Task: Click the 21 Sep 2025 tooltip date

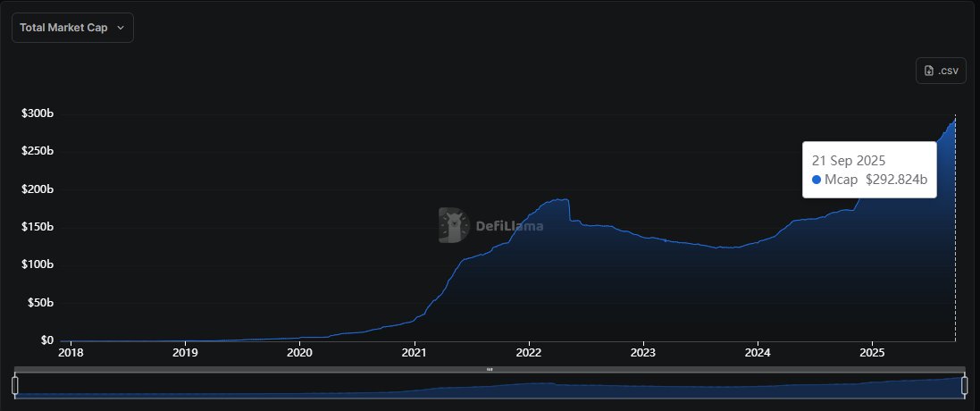Action: [848, 161]
